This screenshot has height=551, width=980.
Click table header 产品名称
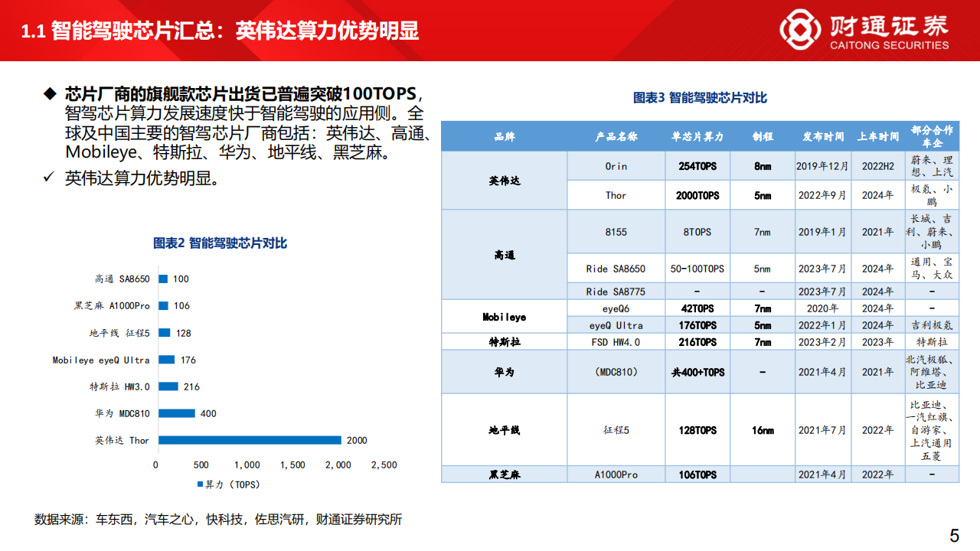[x=616, y=136]
